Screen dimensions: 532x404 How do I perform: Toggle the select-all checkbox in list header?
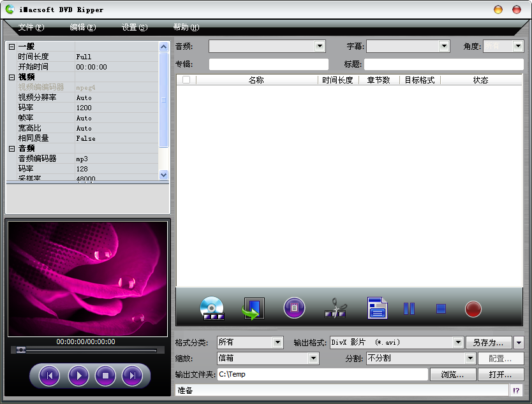[x=186, y=80]
